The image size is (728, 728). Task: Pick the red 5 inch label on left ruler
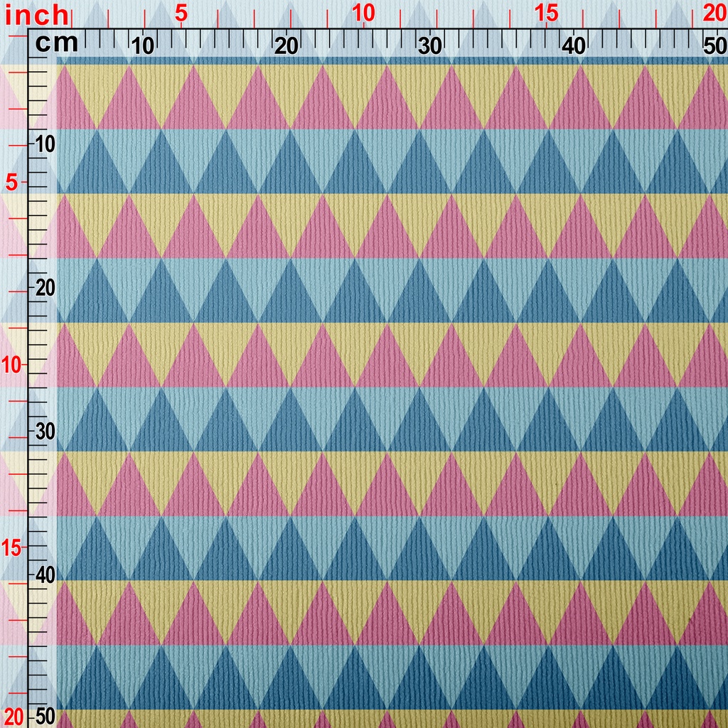(12, 183)
